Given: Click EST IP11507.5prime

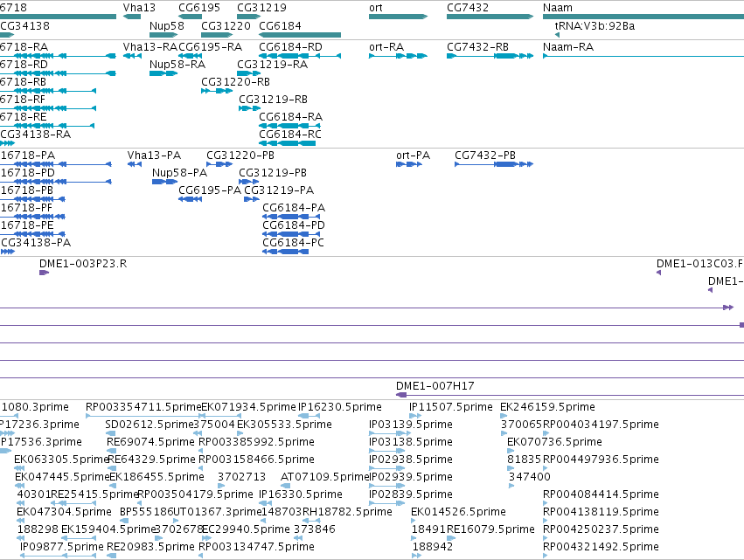Looking at the screenshot, I should pyautogui.click(x=415, y=416).
